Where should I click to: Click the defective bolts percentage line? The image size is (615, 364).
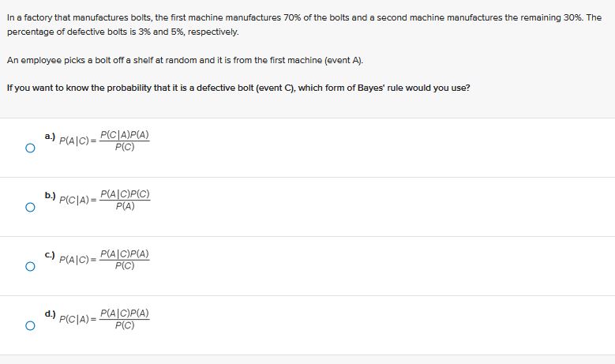point(123,32)
